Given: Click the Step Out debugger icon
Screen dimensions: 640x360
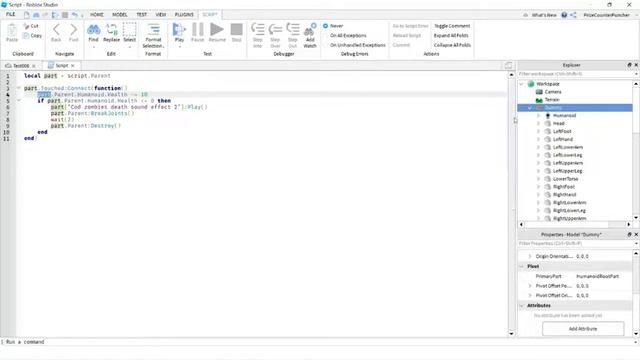Looking at the screenshot, I should coord(293,29).
